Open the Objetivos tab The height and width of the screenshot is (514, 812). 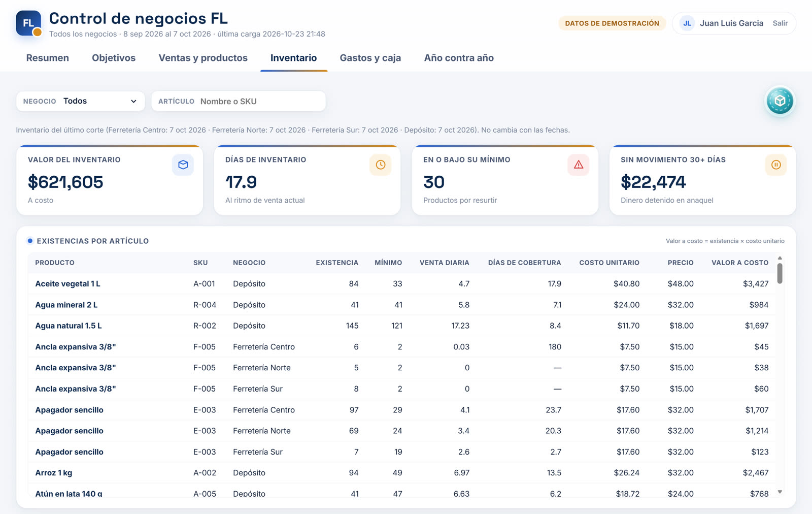click(x=114, y=58)
